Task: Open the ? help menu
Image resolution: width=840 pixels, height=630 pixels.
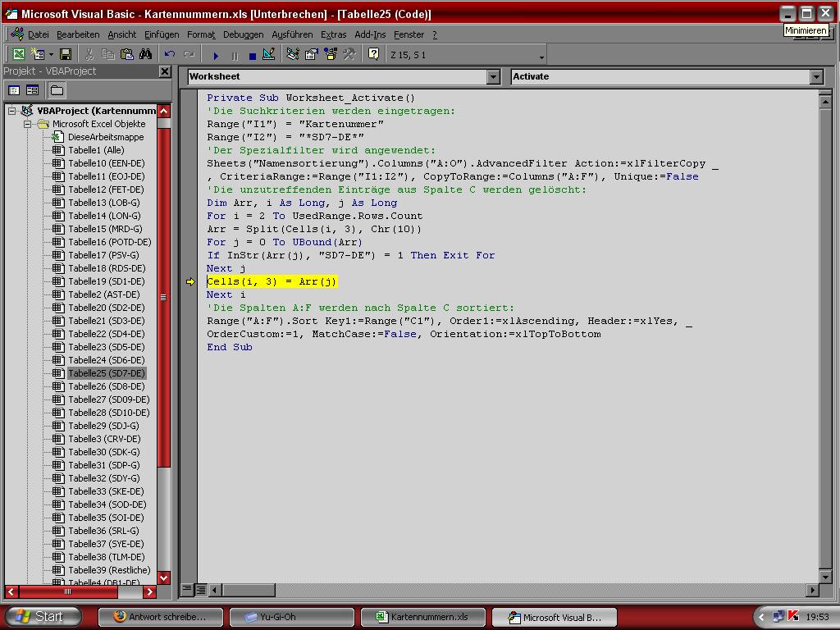Action: click(435, 34)
